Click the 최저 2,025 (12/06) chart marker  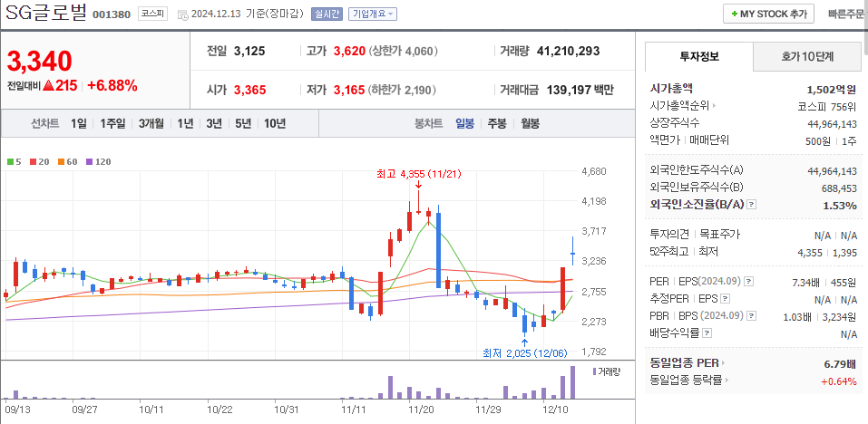tap(525, 352)
